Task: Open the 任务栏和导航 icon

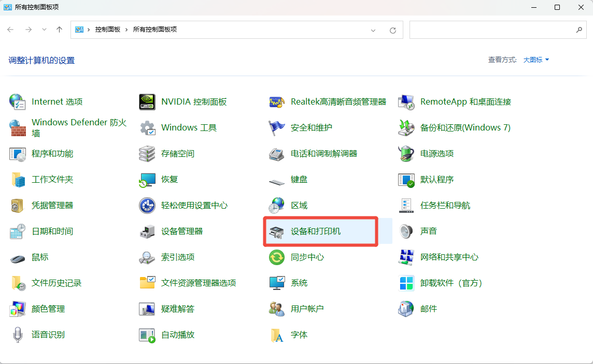Action: click(x=406, y=206)
